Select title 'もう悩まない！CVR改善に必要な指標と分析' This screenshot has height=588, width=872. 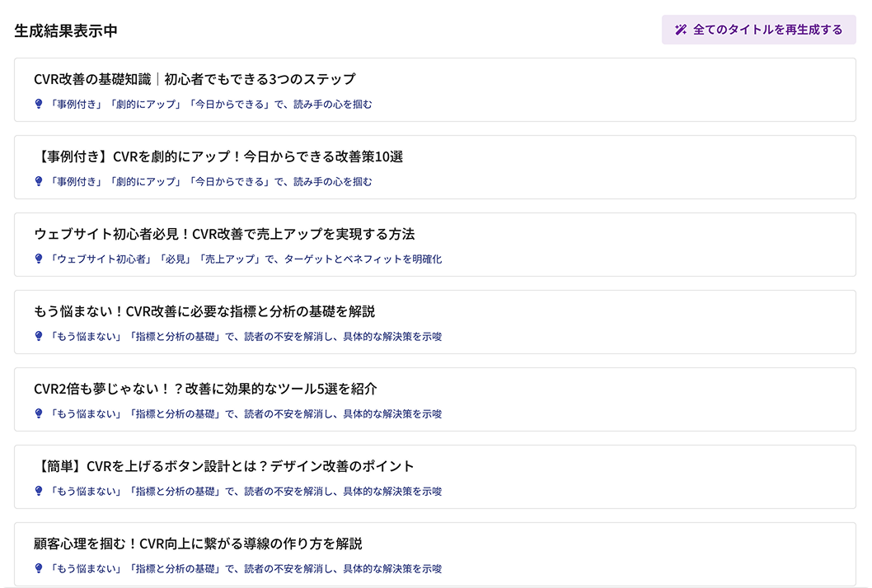(204, 311)
